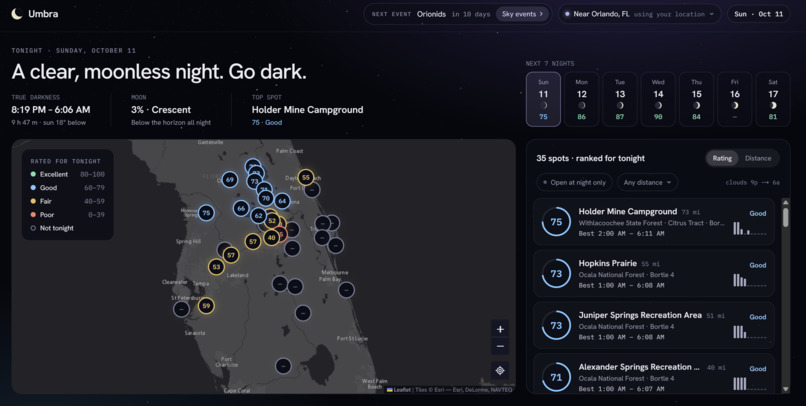Click the 75 rating ring in spot list
The image size is (806, 406).
(x=556, y=222)
